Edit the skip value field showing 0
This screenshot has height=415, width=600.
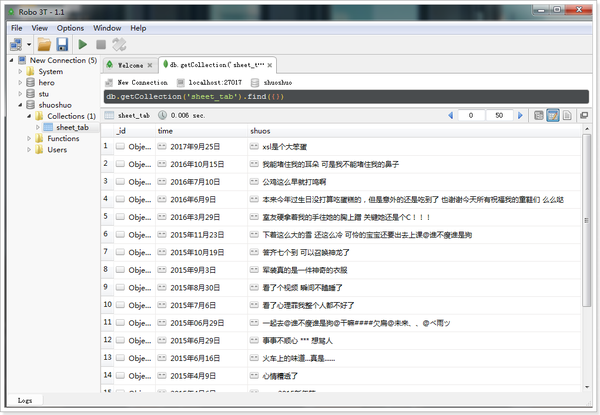point(471,115)
